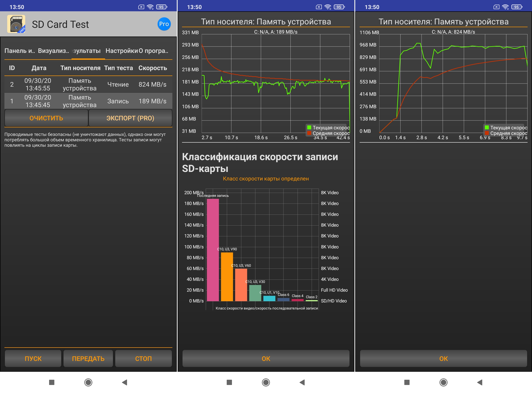Open the О програ.. tab

[153, 51]
